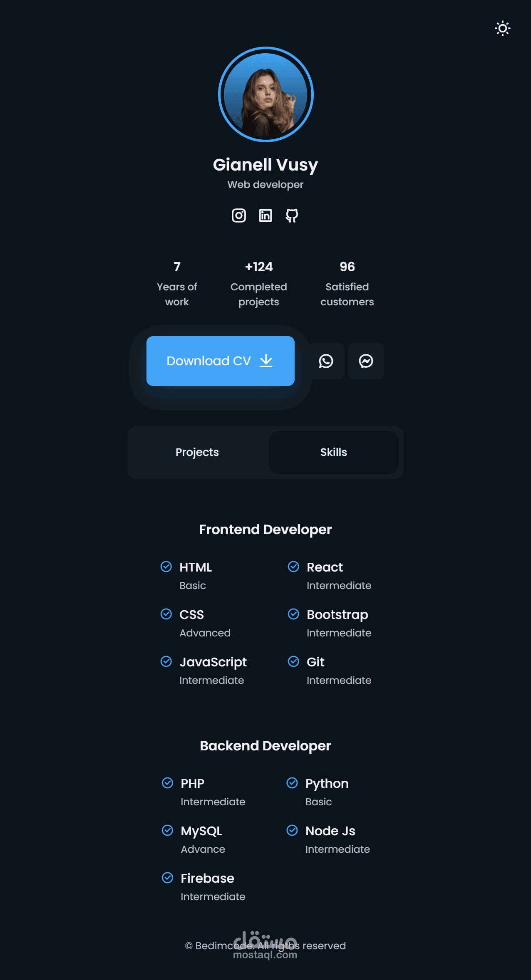The height and width of the screenshot is (980, 531).
Task: Click Gianell Vusy's profile picture
Action: click(x=265, y=94)
